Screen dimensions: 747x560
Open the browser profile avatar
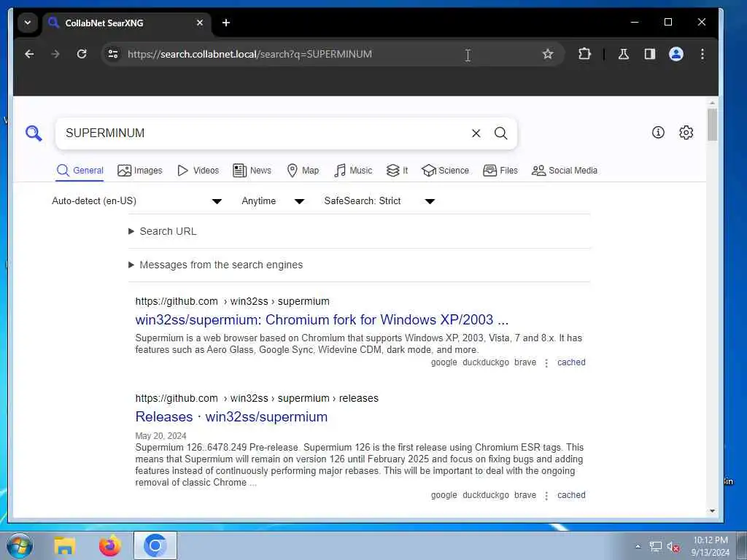coord(676,54)
